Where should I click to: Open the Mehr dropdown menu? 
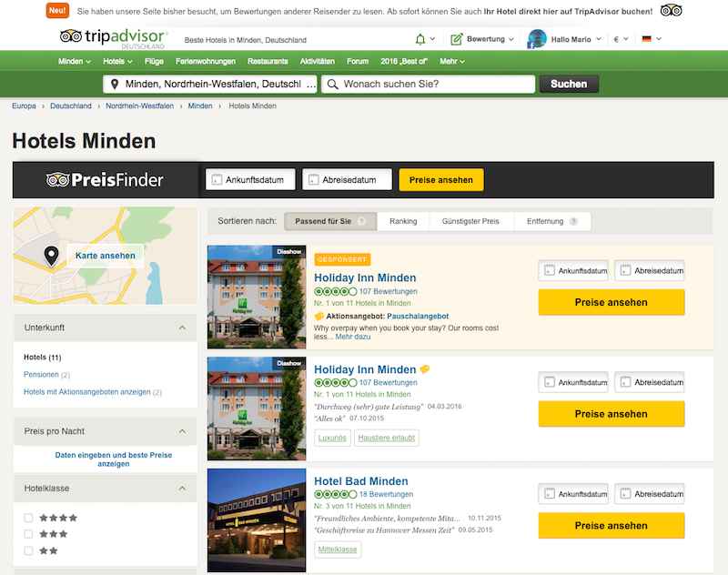[x=451, y=61]
